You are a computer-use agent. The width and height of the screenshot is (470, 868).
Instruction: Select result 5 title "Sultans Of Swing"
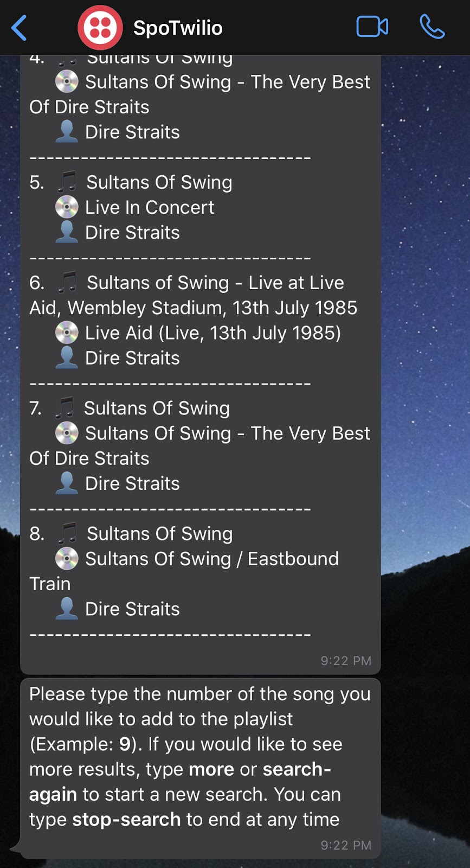pyautogui.click(x=159, y=182)
